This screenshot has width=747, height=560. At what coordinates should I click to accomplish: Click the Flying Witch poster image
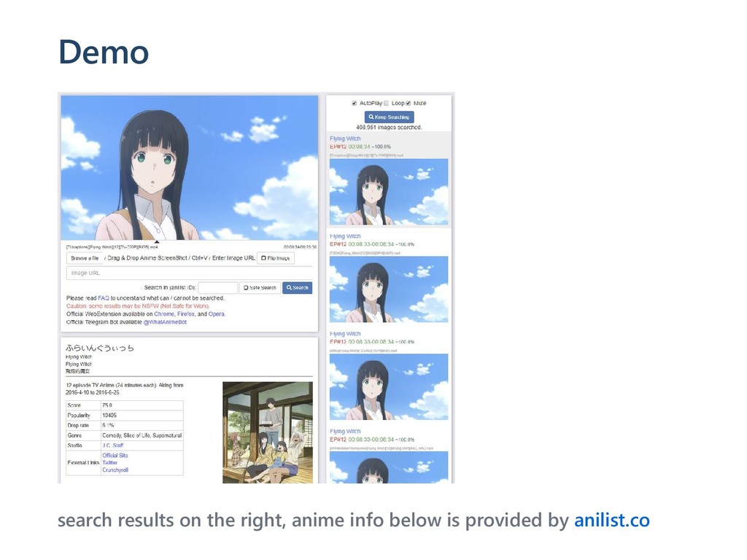(268, 432)
